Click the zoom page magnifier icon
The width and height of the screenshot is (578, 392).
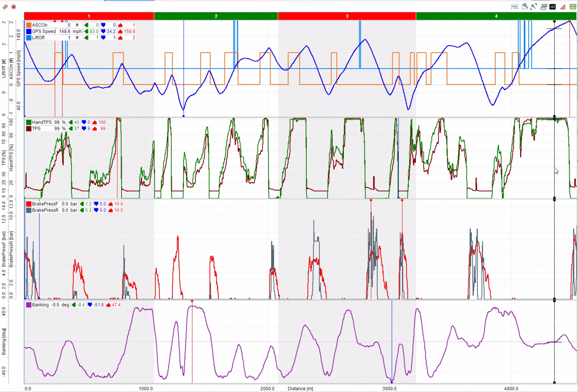point(524,7)
